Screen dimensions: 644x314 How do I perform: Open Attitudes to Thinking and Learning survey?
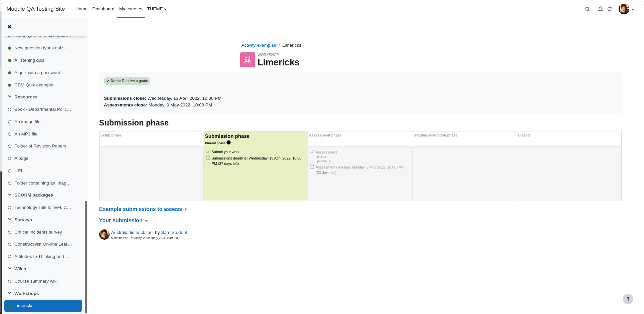[42, 257]
